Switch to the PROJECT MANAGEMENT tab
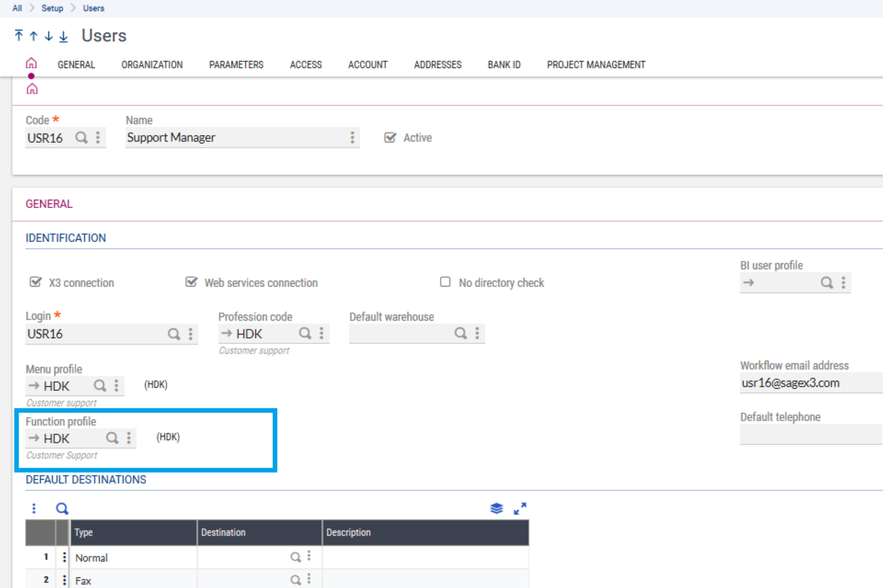 (596, 64)
